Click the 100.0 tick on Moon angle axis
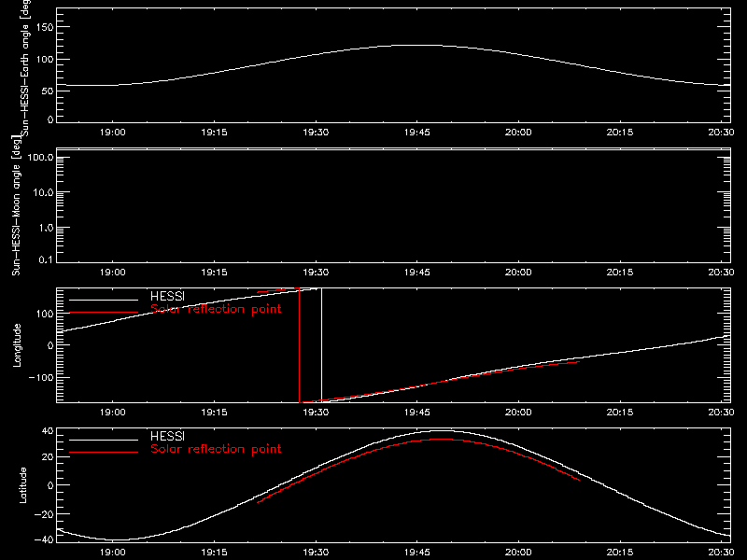747x560 pixels. (40, 158)
